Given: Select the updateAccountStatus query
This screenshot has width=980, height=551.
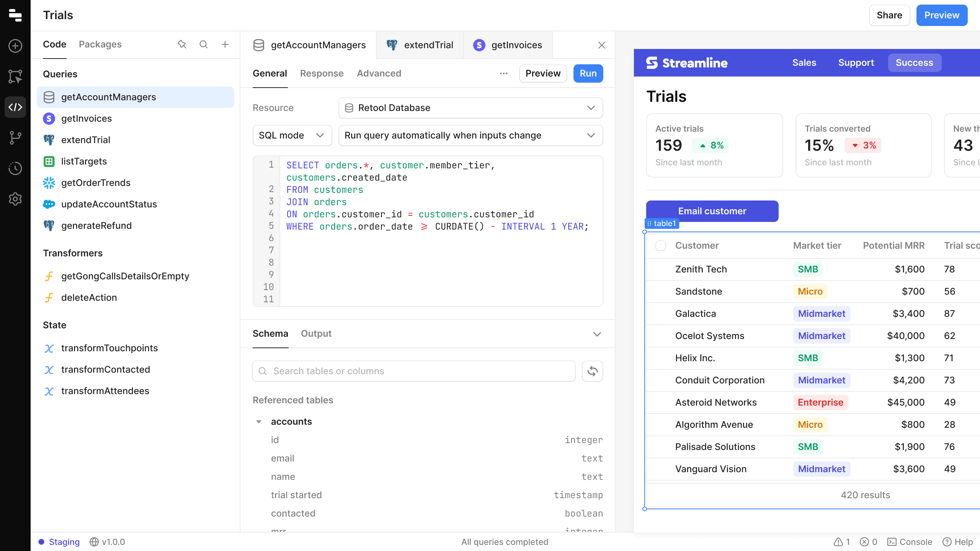Looking at the screenshot, I should pyautogui.click(x=136, y=204).
